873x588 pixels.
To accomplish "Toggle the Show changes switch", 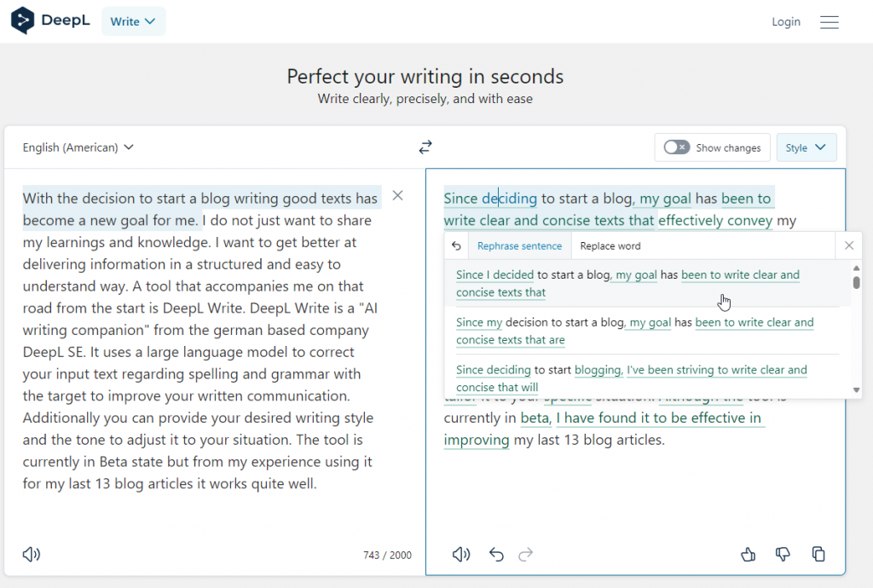I will pyautogui.click(x=677, y=147).
